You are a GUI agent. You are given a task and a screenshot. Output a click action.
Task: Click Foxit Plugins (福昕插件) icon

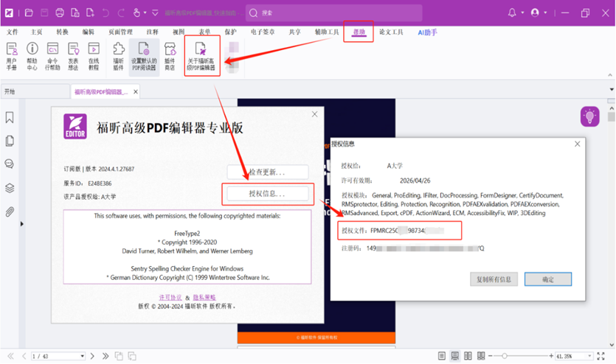(118, 56)
